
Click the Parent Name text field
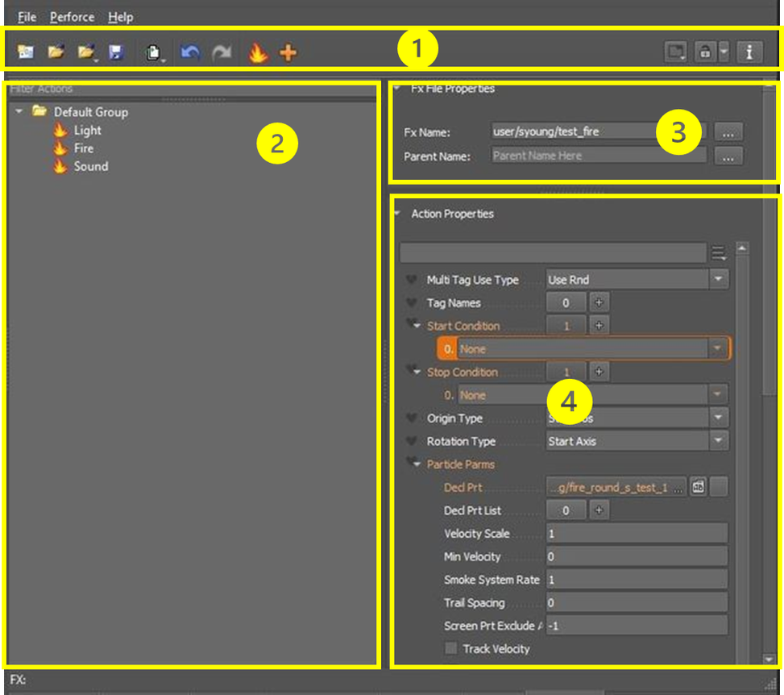pos(599,156)
